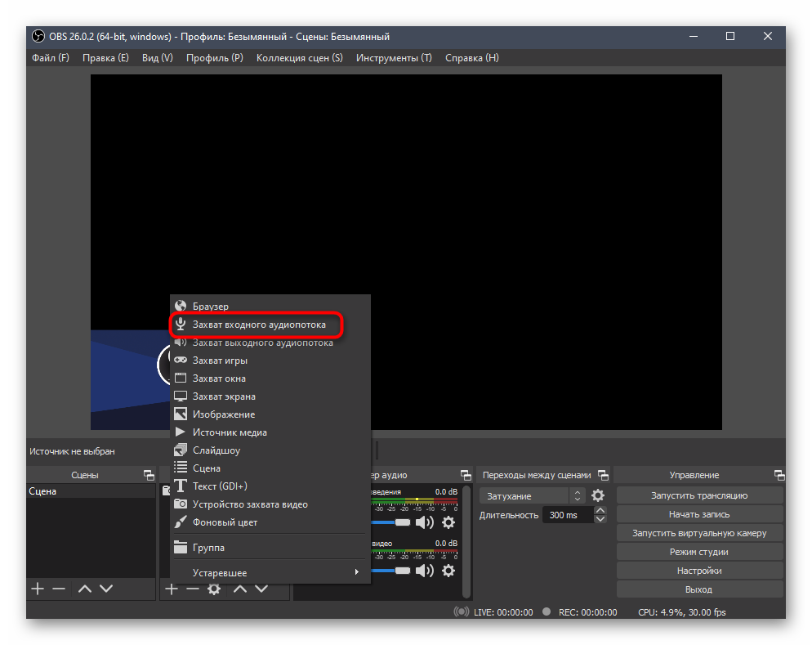Open settings gear for first mixer channel

448,522
